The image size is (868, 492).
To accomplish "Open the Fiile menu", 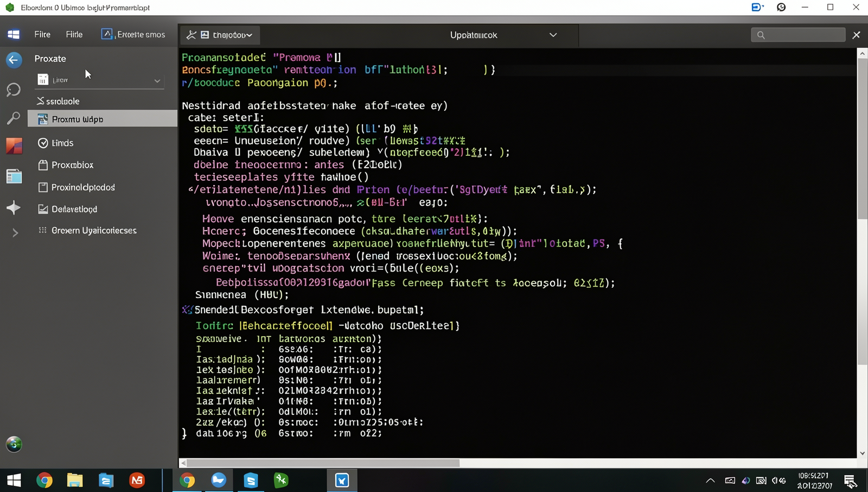I will pyautogui.click(x=74, y=34).
